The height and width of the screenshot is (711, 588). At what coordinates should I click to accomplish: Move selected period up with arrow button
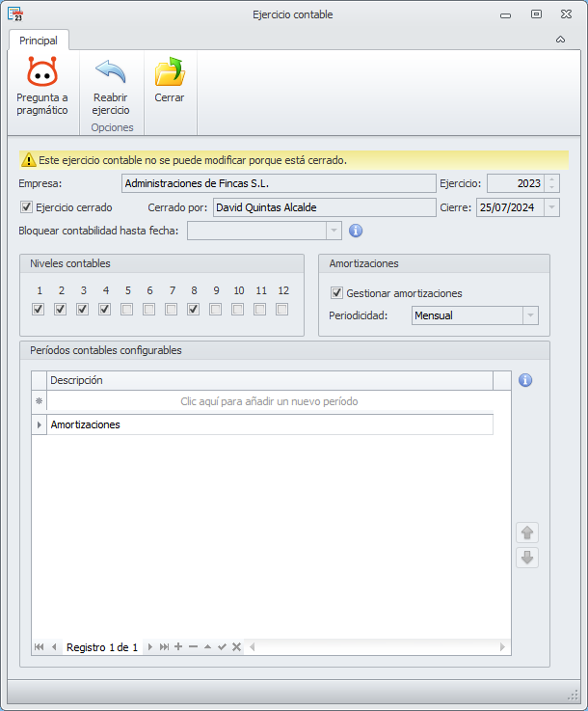(x=527, y=533)
